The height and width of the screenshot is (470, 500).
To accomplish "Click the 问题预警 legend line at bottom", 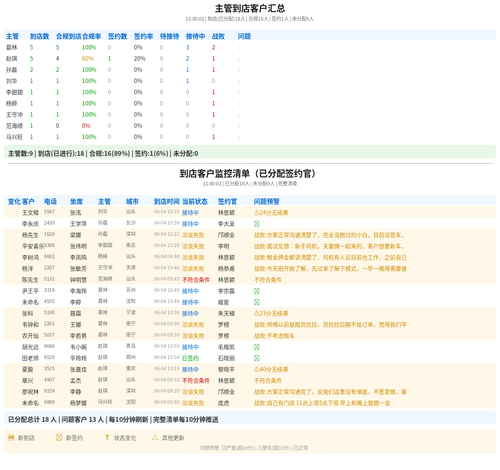I will coord(254,448).
